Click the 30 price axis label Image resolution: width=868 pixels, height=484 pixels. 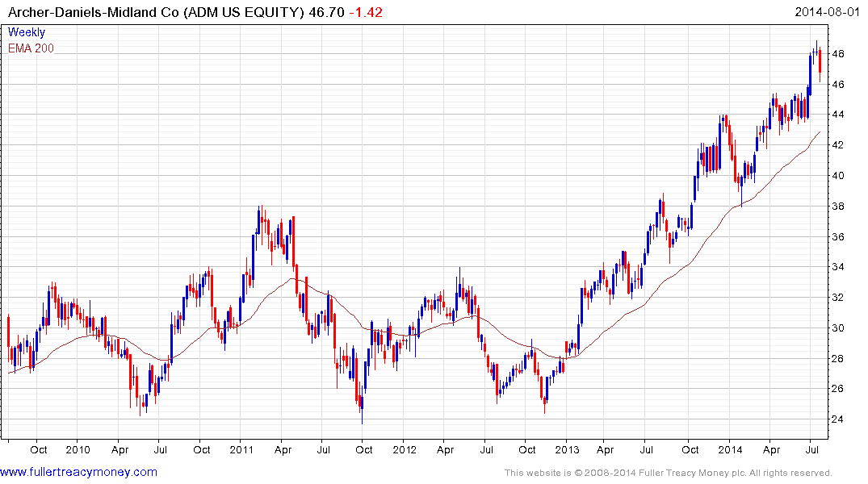[837, 328]
